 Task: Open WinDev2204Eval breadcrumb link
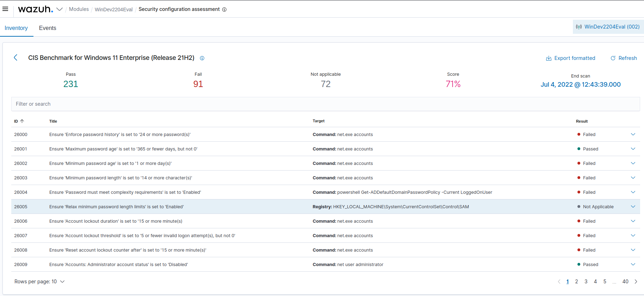(113, 10)
